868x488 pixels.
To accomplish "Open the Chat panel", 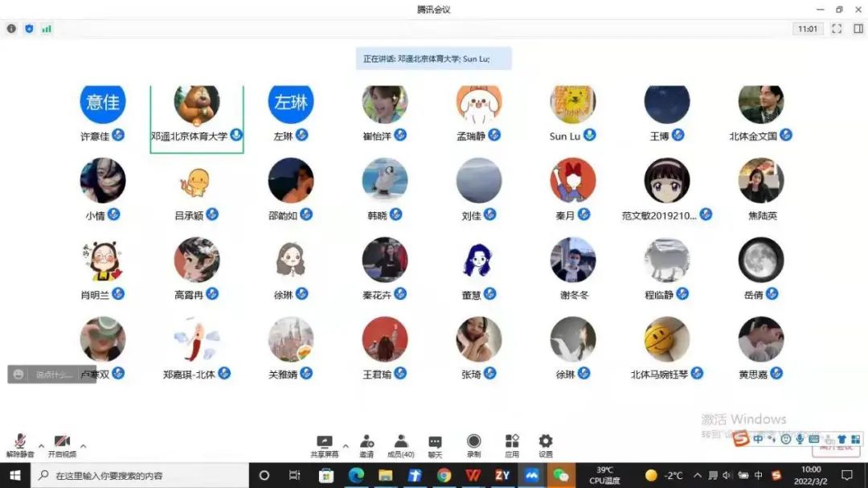I will pyautogui.click(x=435, y=446).
